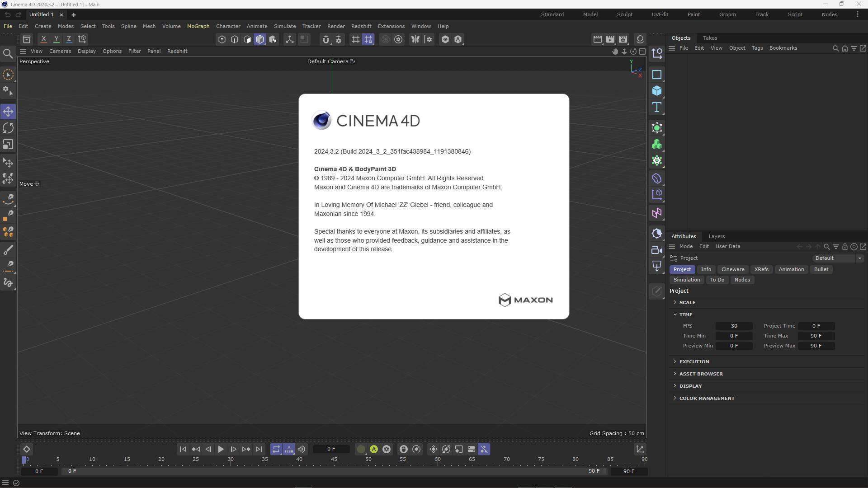Open the search Commander magnifier icon
868x488 pixels.
(x=8, y=54)
